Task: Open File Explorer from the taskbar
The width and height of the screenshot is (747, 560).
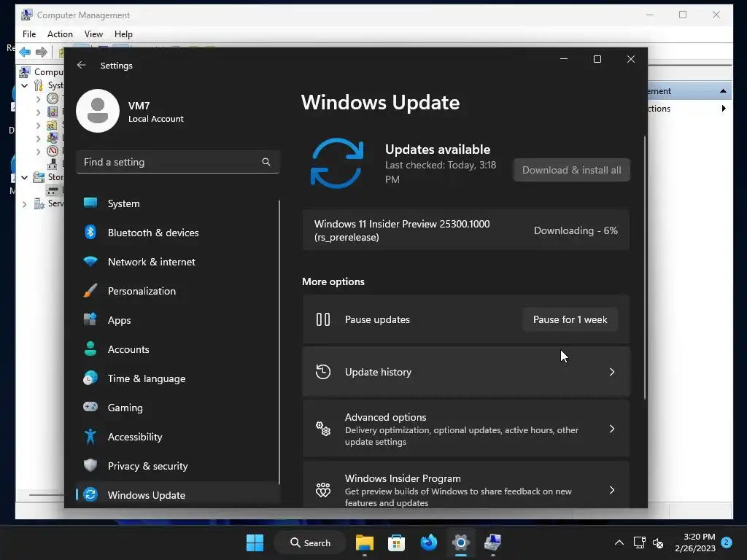Action: point(365,542)
